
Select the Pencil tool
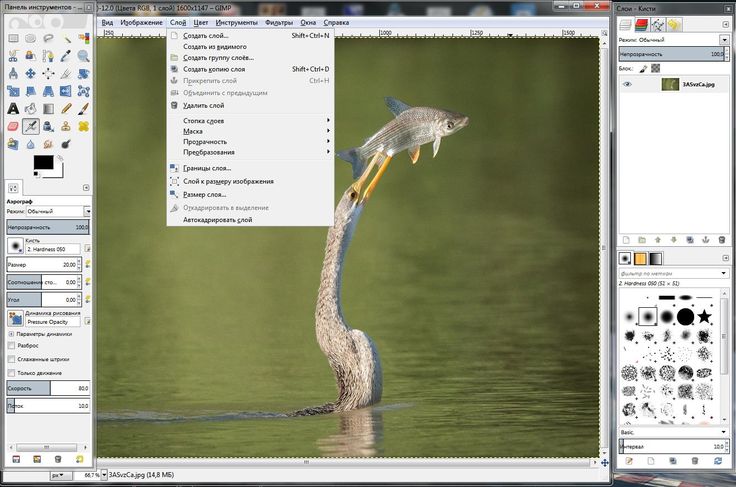(66, 109)
